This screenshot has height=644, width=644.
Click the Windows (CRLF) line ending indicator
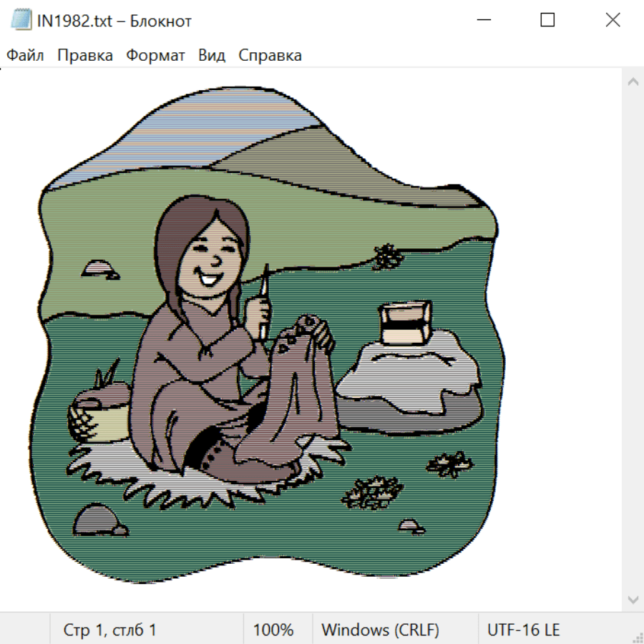[x=380, y=630]
